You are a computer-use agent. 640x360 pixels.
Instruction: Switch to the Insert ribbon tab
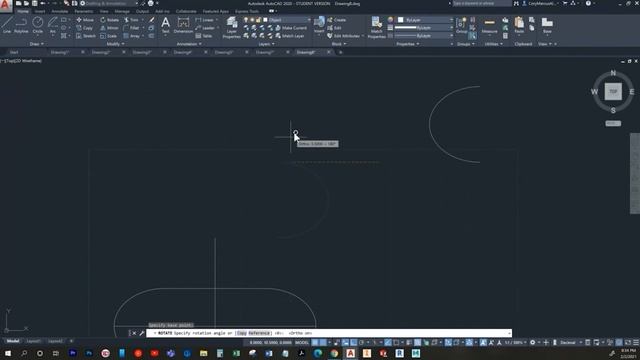point(40,11)
